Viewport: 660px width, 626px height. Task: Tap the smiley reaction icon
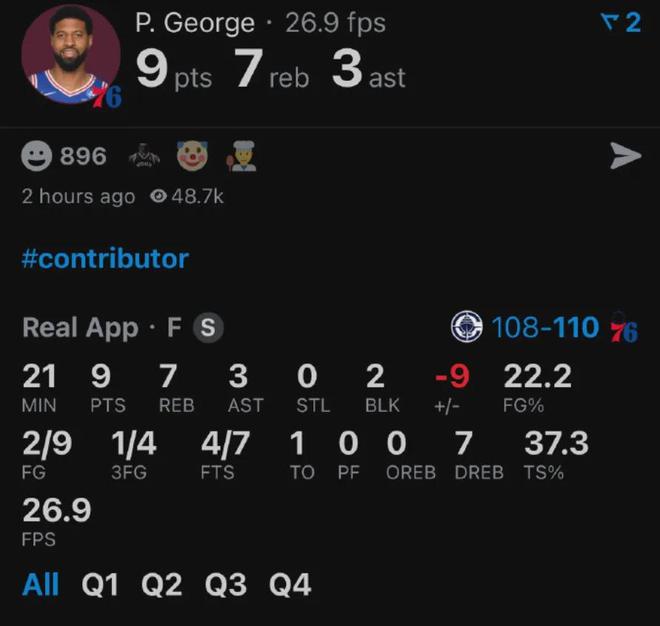pos(37,156)
